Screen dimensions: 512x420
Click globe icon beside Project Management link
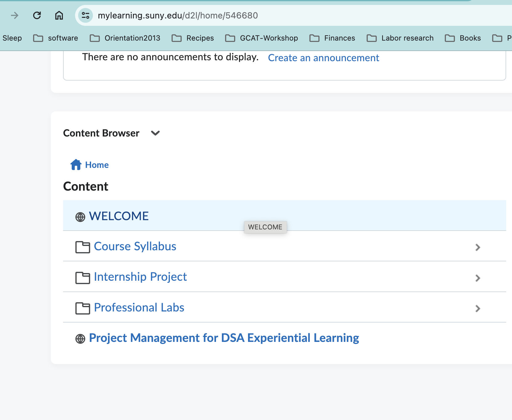pyautogui.click(x=80, y=339)
